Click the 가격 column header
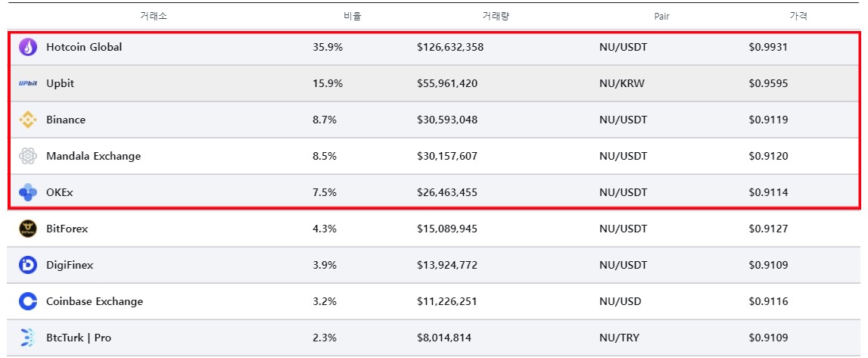This screenshot has width=868, height=358. point(798,16)
